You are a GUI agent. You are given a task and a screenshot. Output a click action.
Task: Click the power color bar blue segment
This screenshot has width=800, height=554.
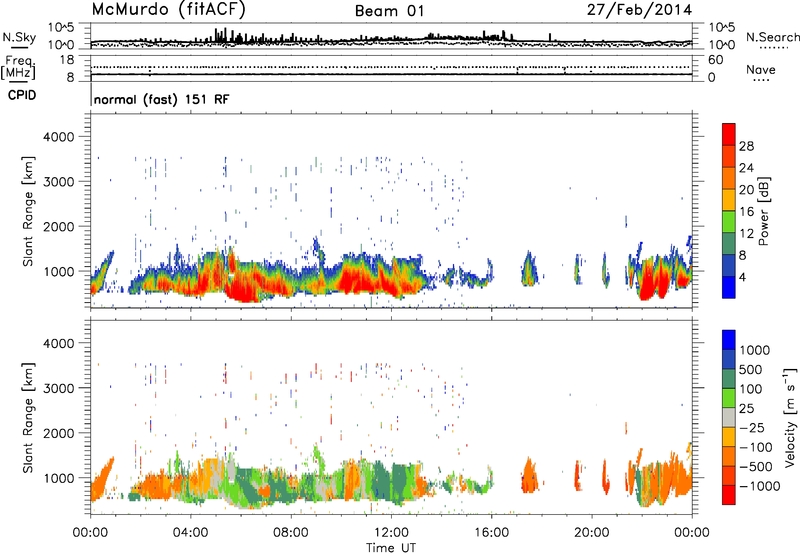(729, 287)
